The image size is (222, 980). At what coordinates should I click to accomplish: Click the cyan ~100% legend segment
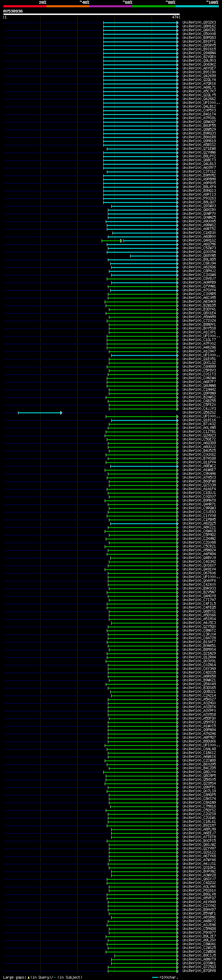[x=197, y=6]
